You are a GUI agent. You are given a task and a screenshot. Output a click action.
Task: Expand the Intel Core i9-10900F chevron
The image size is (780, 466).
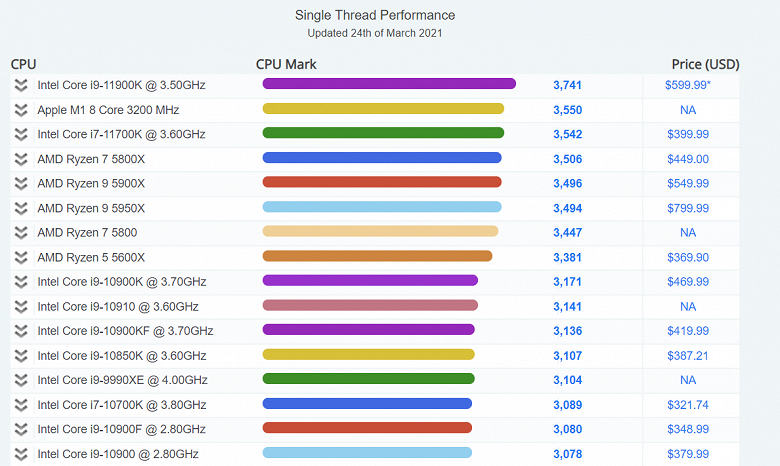[20, 429]
